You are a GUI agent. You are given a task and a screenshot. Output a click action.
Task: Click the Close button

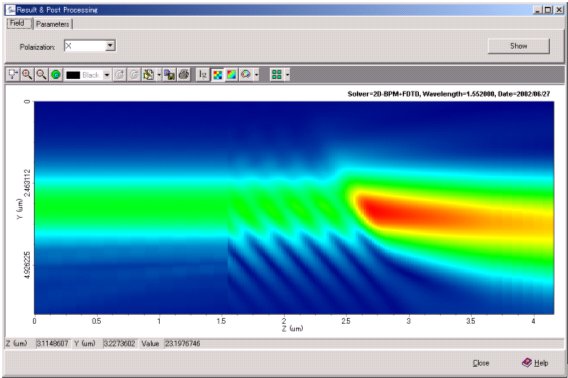tap(481, 363)
